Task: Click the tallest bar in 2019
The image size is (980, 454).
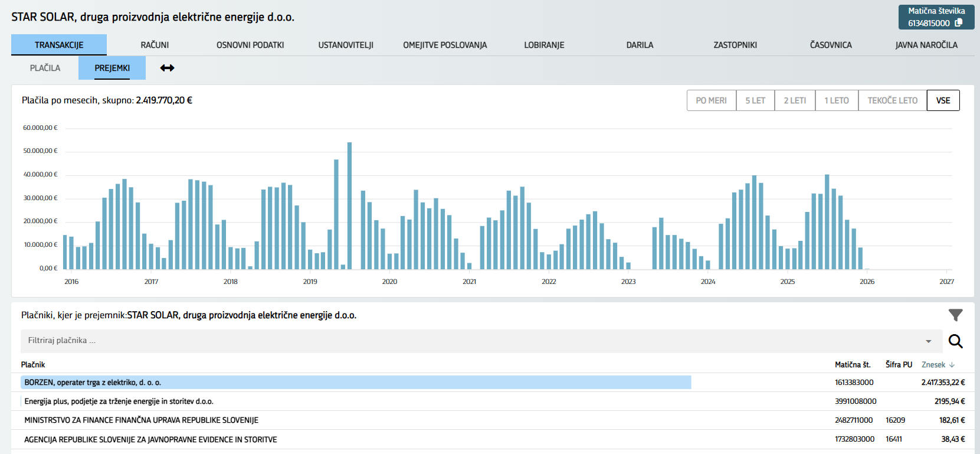Action: tap(349, 205)
